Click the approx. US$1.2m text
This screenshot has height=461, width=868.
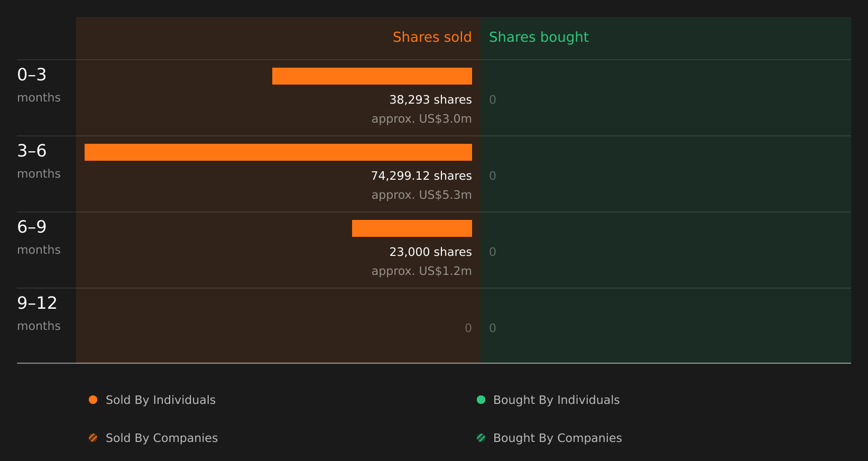coord(422,271)
